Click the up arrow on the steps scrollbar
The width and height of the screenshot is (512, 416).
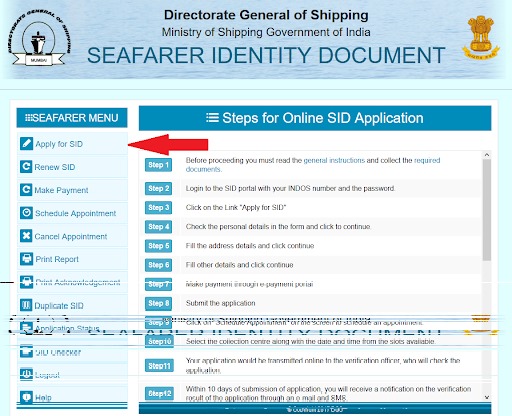tap(487, 155)
